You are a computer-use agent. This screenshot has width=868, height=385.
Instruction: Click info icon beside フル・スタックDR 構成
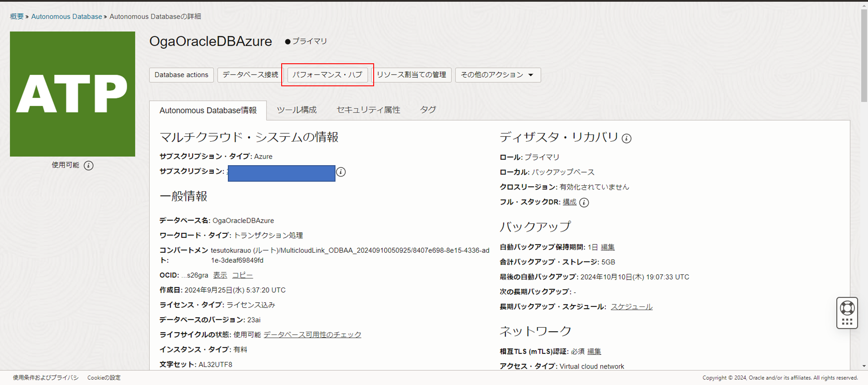click(584, 202)
